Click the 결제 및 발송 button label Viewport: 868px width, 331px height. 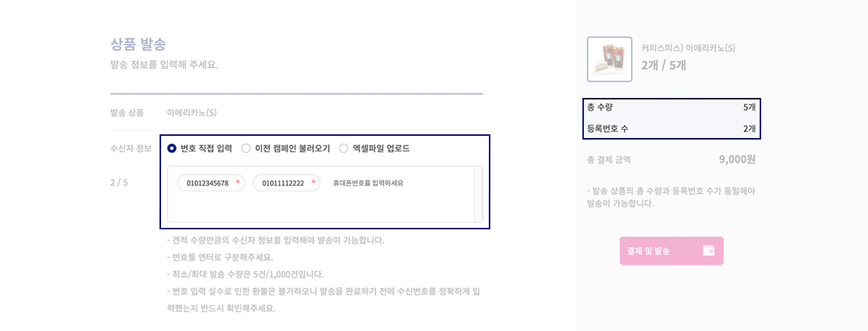click(648, 252)
